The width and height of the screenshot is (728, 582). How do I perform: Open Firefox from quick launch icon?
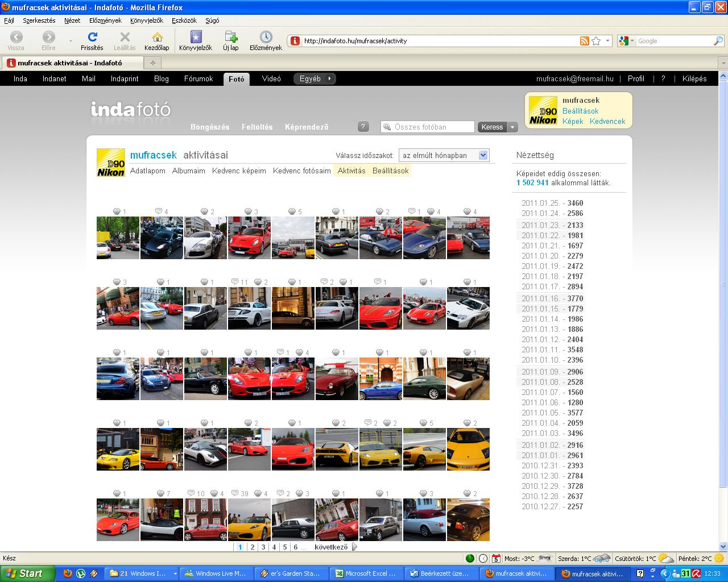[x=68, y=573]
